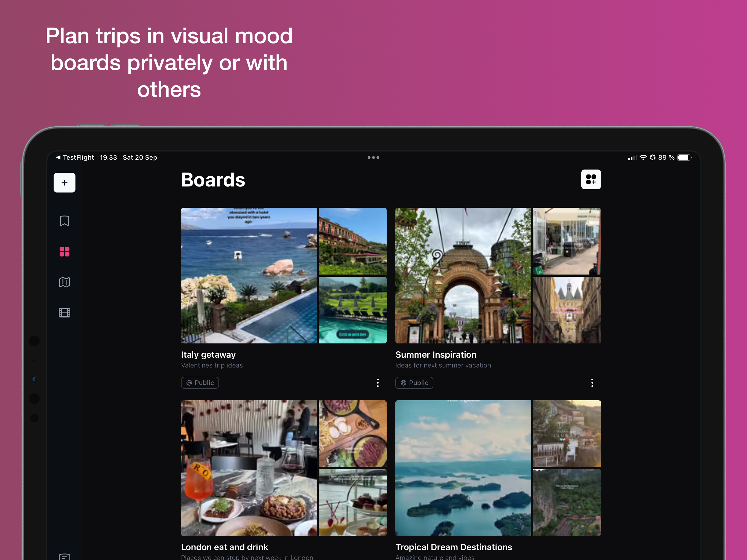Image resolution: width=747 pixels, height=560 pixels.
Task: Open London steak platter photo
Action: tap(352, 434)
